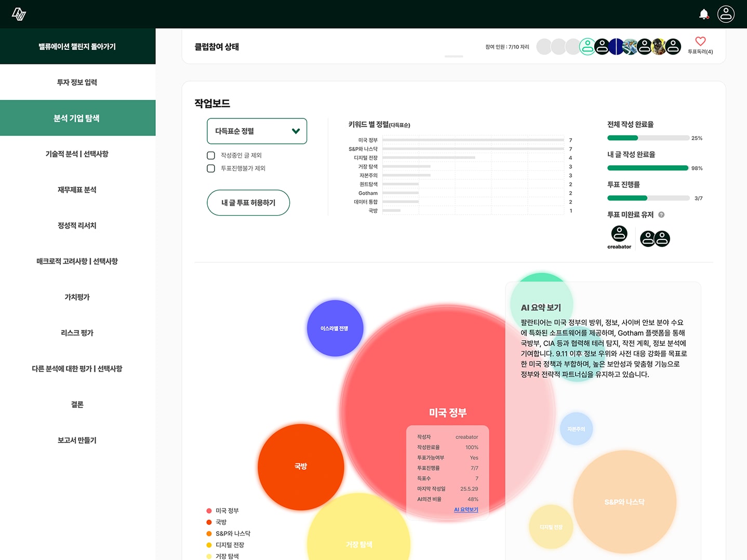Image resolution: width=747 pixels, height=560 pixels.
Task: Check 투표진행불가 제외
Action: (211, 168)
